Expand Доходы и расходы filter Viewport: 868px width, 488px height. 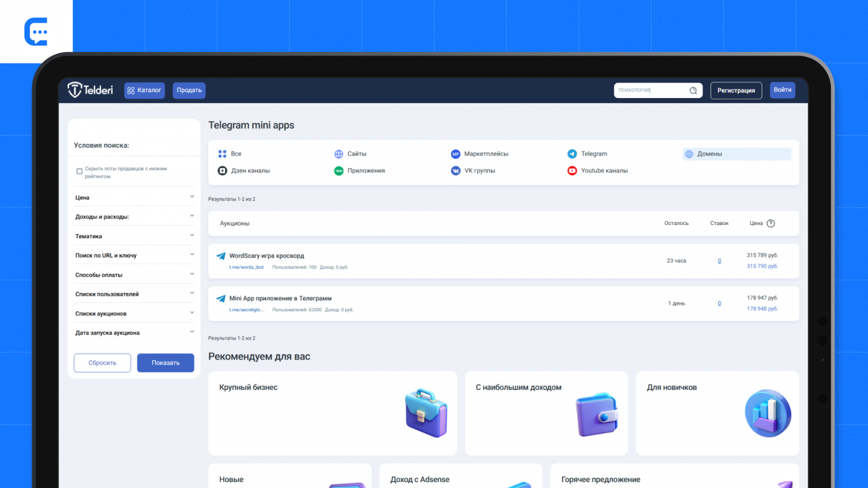[x=134, y=216]
